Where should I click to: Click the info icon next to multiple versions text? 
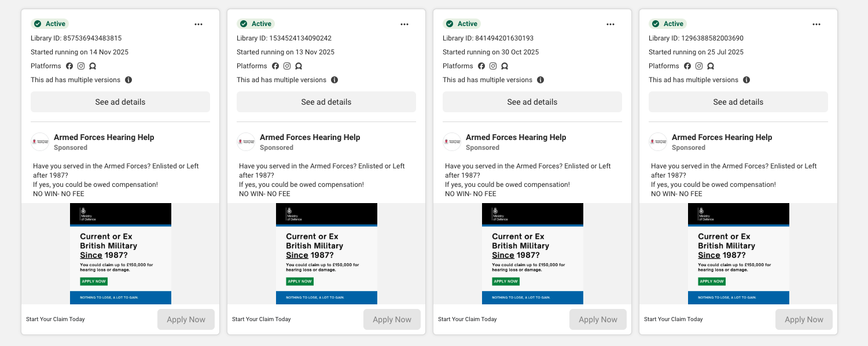[x=128, y=79]
